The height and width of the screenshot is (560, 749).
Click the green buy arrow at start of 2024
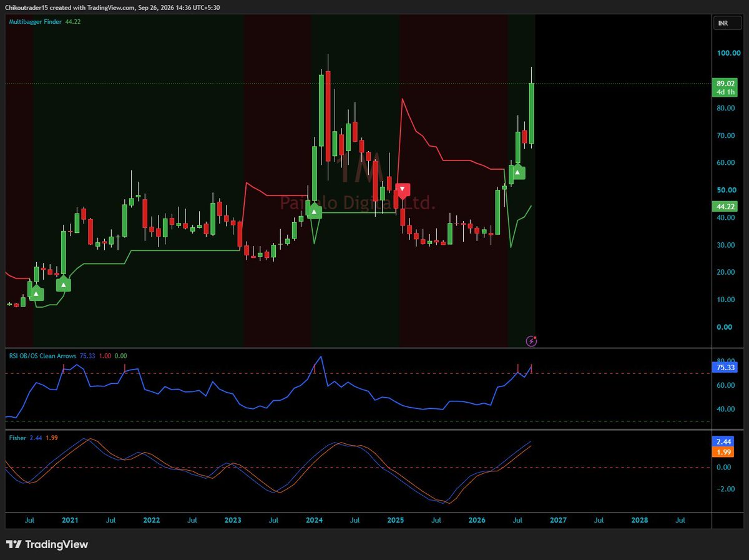click(315, 212)
